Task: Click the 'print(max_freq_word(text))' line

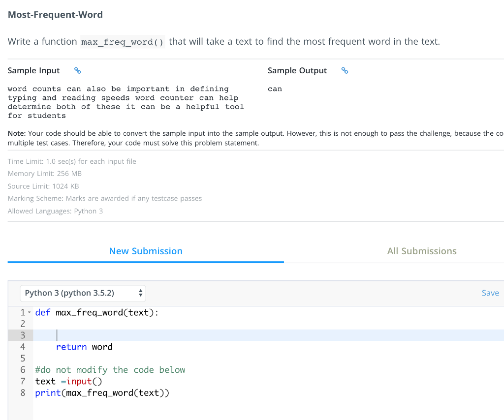Action: pyautogui.click(x=102, y=393)
